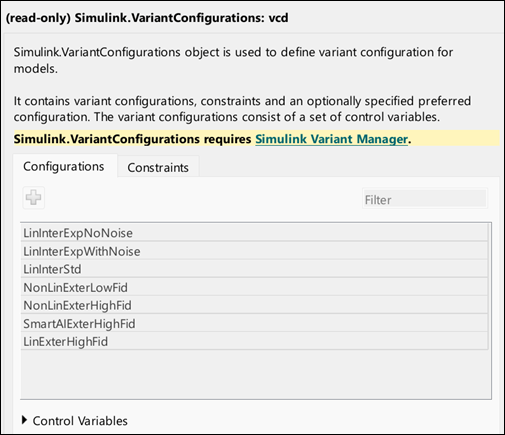Select SmartAIExterHighFid configuration row

tap(254, 323)
